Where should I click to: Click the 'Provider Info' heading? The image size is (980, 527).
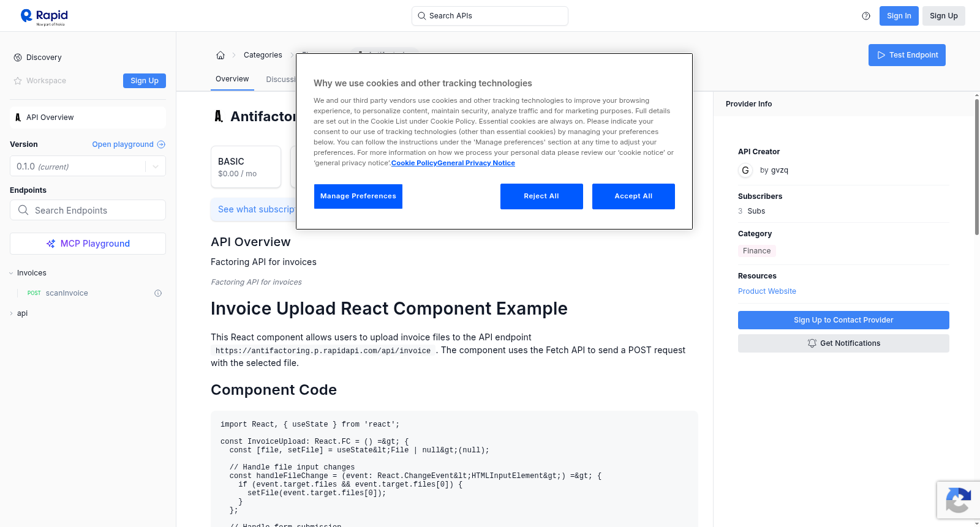[749, 104]
